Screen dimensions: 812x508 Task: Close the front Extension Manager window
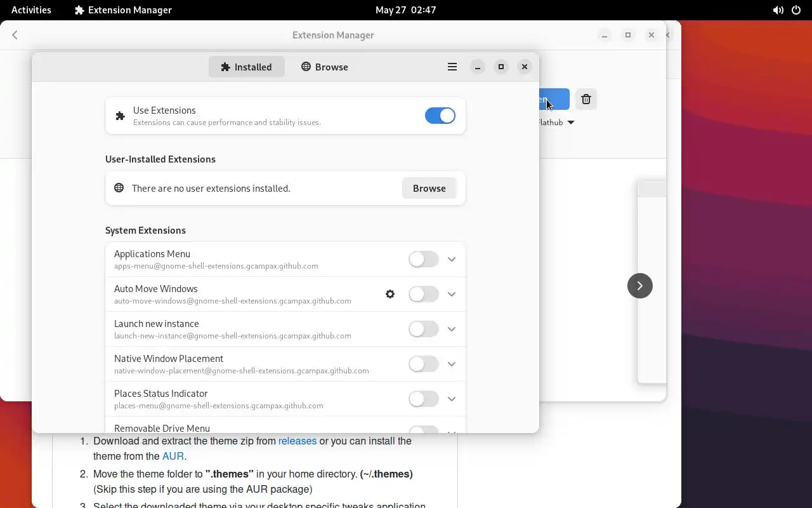click(x=525, y=67)
